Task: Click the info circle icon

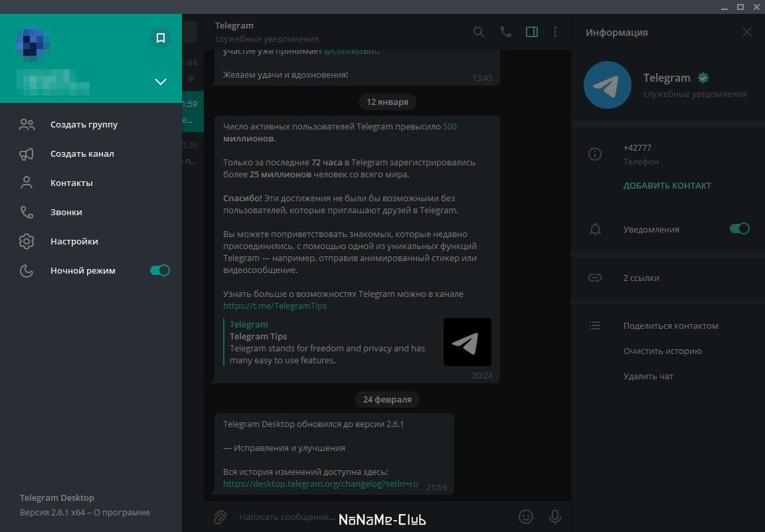Action: [x=595, y=154]
